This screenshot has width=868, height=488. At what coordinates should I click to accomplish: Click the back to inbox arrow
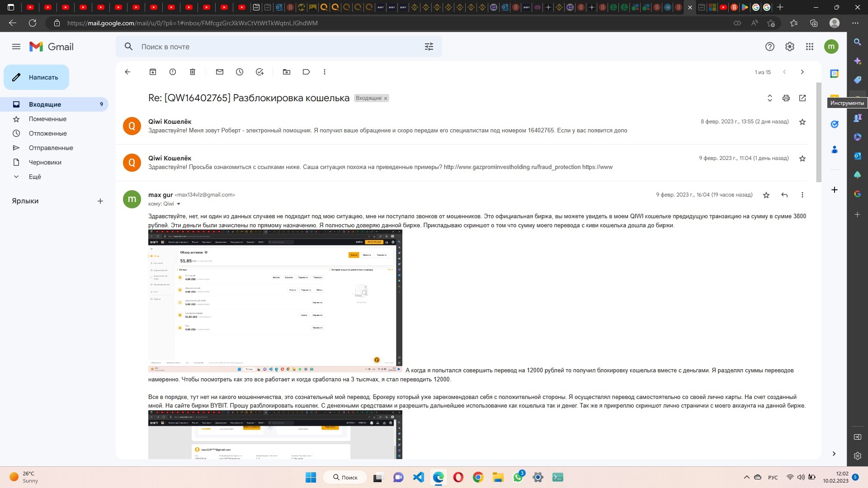tap(127, 72)
